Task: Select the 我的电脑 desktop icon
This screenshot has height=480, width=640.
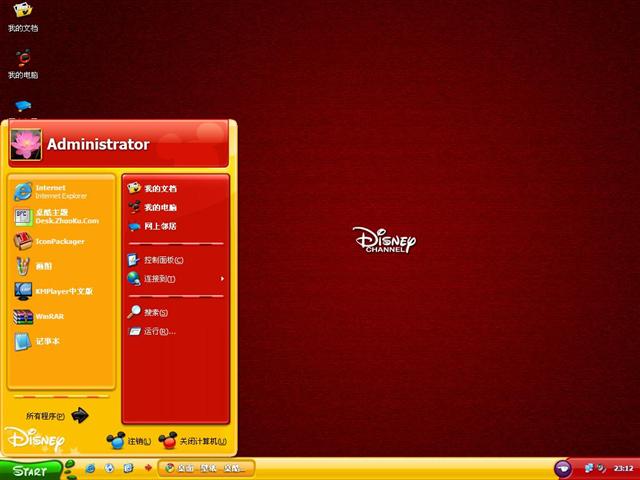Action: coord(23,64)
